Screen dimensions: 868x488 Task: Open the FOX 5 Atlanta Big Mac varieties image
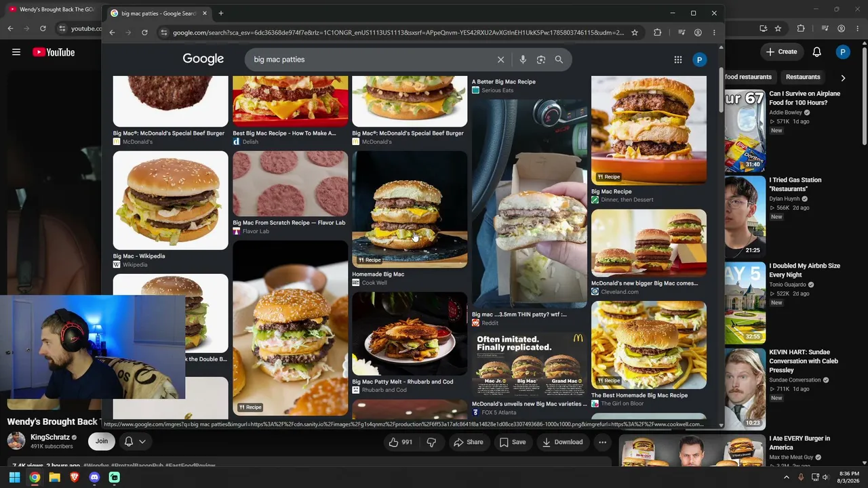click(x=529, y=365)
